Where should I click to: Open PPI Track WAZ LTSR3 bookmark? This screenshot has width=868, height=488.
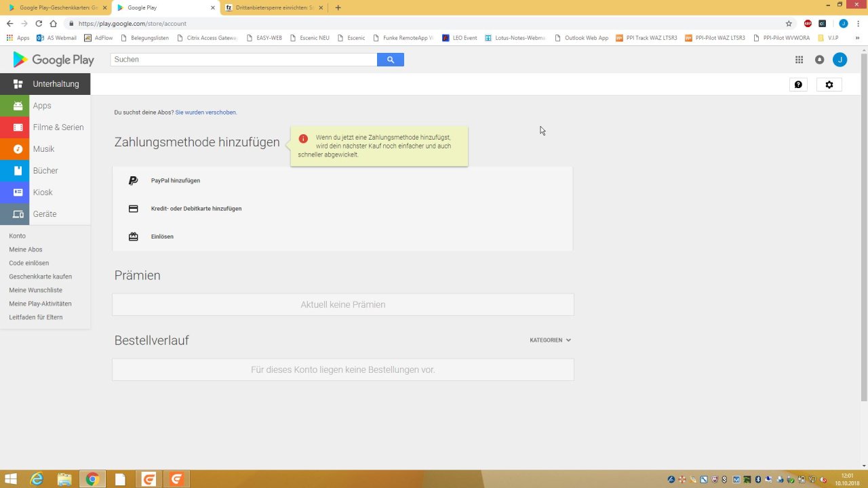click(646, 38)
